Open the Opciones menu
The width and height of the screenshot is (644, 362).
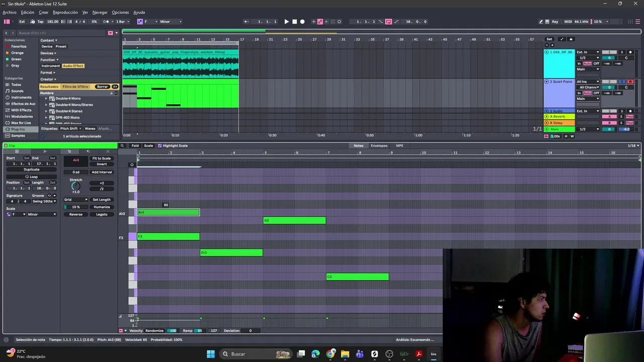coord(120,12)
